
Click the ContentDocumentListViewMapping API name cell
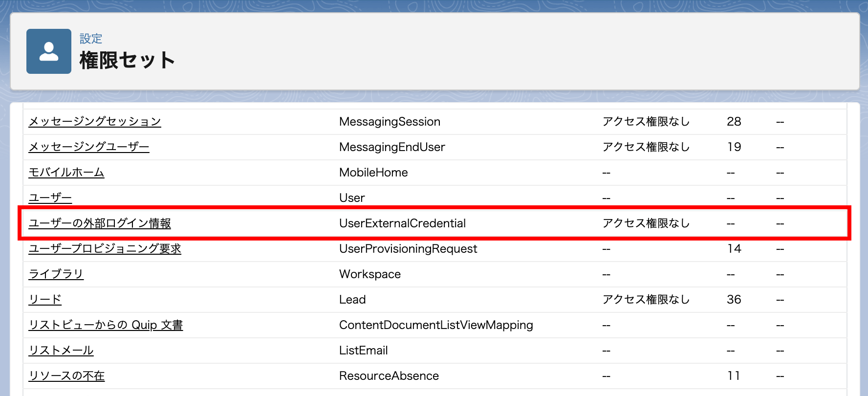pos(436,325)
